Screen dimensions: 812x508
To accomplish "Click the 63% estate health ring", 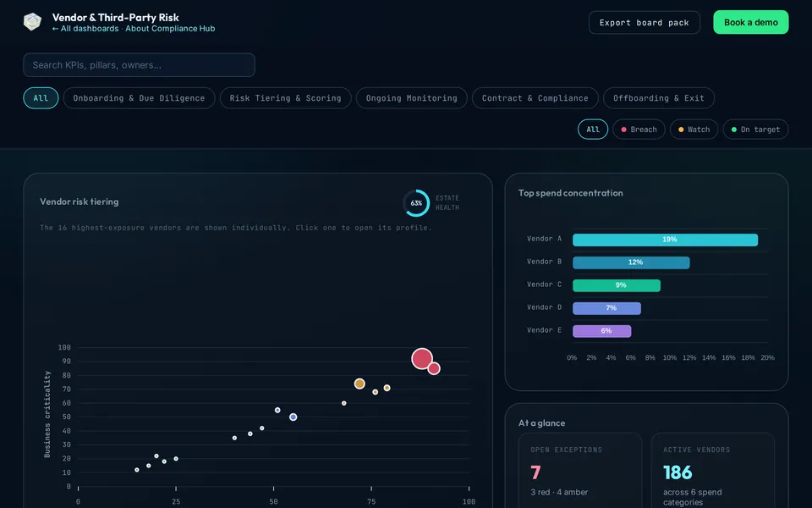I will 416,202.
